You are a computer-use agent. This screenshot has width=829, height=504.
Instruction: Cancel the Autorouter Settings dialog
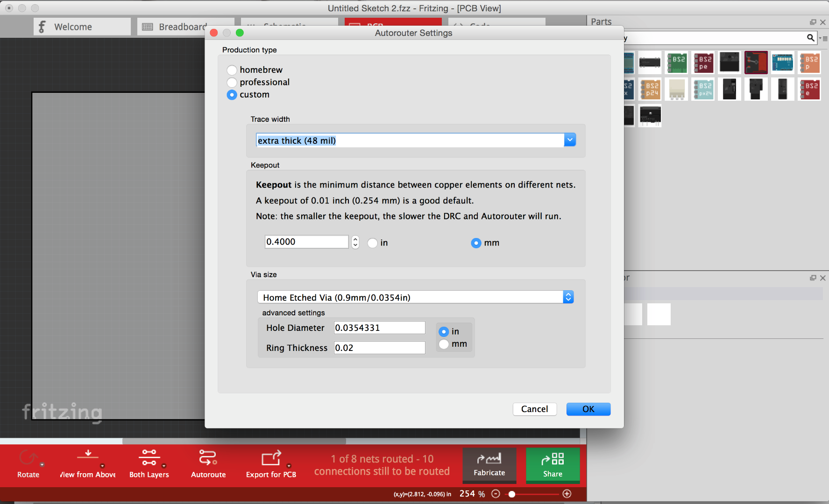pyautogui.click(x=535, y=409)
